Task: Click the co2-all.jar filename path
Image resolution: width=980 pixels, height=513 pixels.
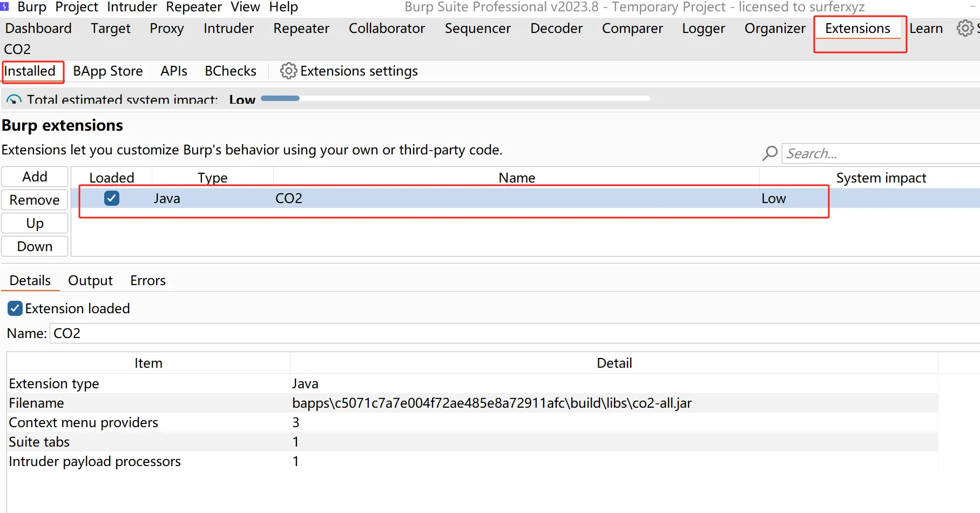Action: [492, 403]
